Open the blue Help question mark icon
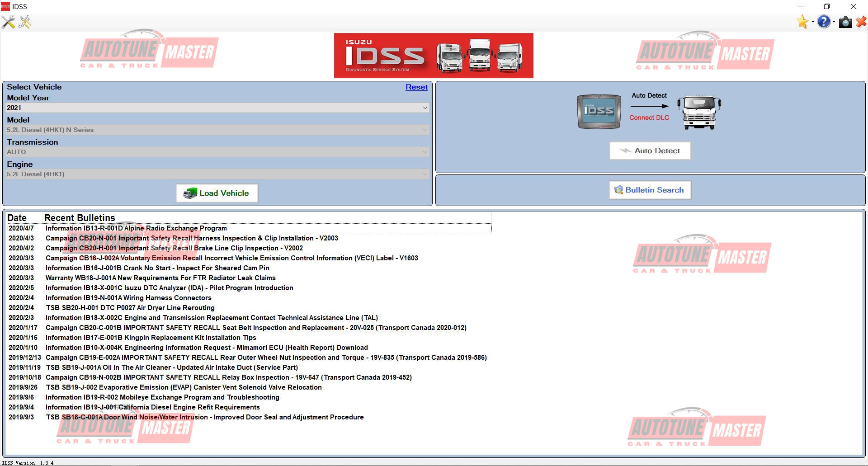The height and width of the screenshot is (466, 868). coord(823,22)
